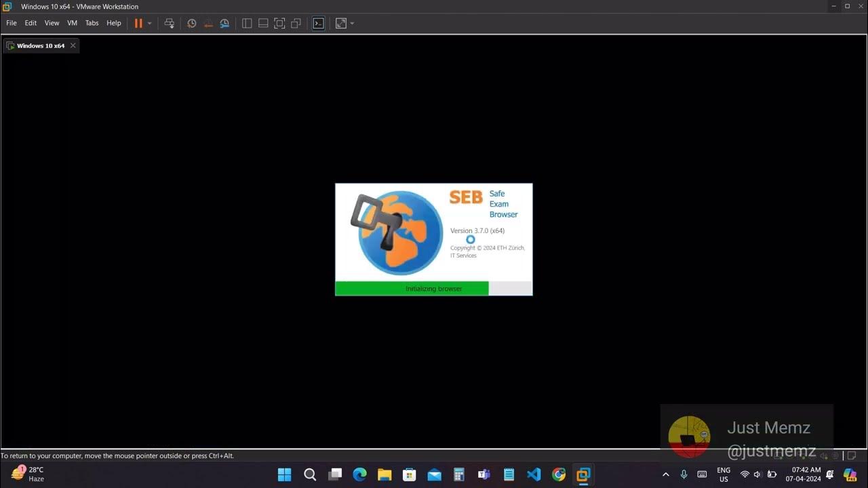868x488 pixels.
Task: Open taskbar Search
Action: 310,474
